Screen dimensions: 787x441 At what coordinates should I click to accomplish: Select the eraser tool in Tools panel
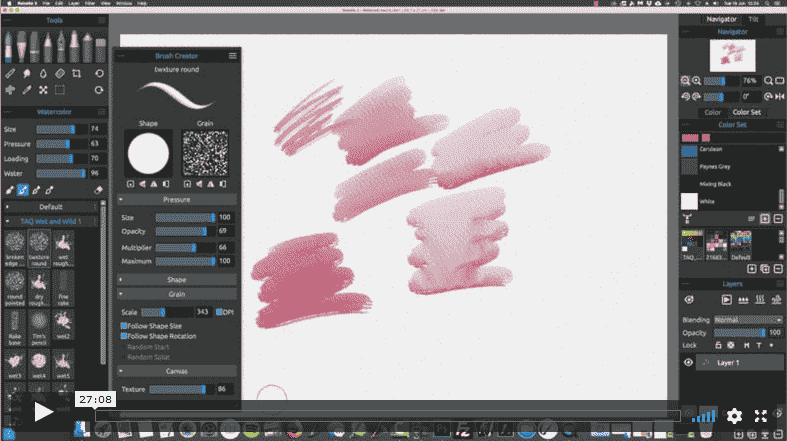(x=60, y=74)
